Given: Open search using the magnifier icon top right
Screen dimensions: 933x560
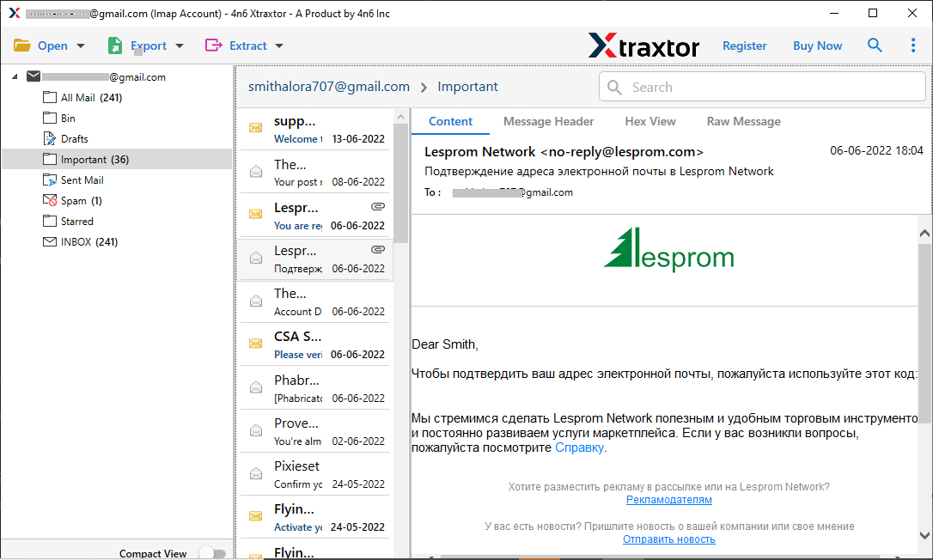Looking at the screenshot, I should click(875, 45).
